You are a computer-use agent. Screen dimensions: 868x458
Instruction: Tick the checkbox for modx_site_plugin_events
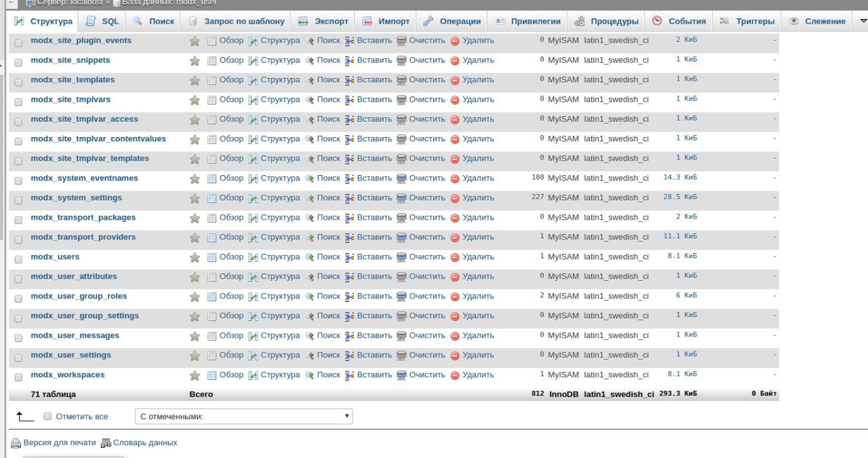18,42
